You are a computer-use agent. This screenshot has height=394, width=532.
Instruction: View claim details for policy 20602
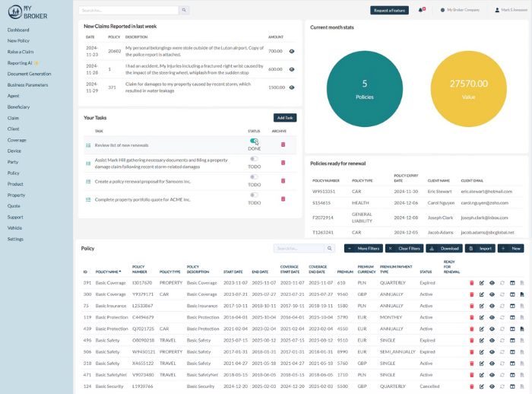click(292, 51)
